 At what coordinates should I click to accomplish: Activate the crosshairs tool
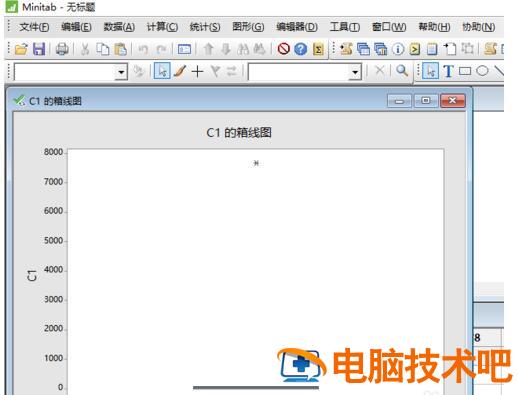click(x=197, y=71)
